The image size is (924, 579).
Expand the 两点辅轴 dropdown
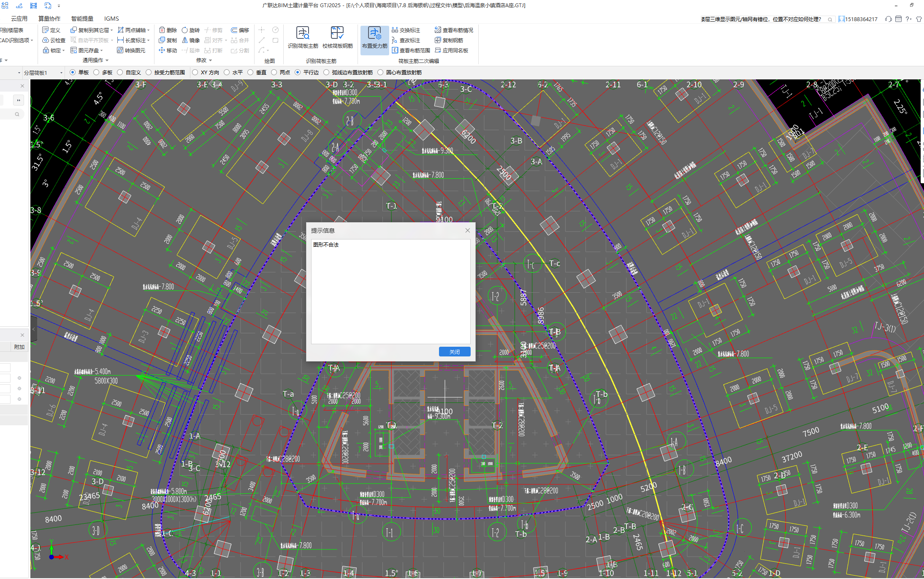[149, 30]
